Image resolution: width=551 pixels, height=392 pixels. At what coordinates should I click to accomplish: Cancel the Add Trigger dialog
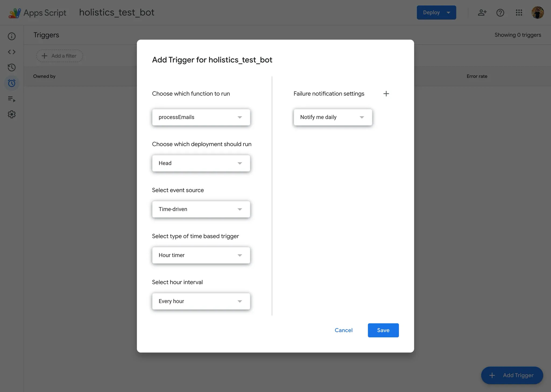pyautogui.click(x=343, y=330)
